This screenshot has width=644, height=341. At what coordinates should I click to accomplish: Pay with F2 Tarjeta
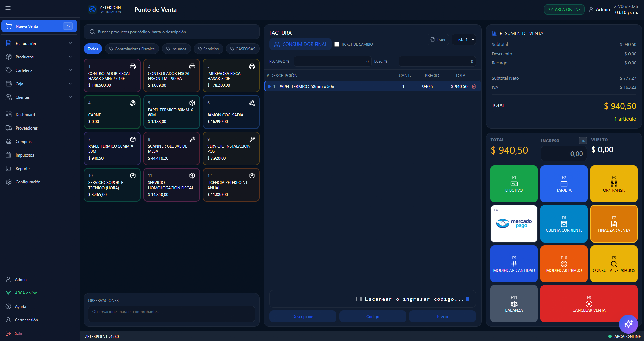(564, 184)
